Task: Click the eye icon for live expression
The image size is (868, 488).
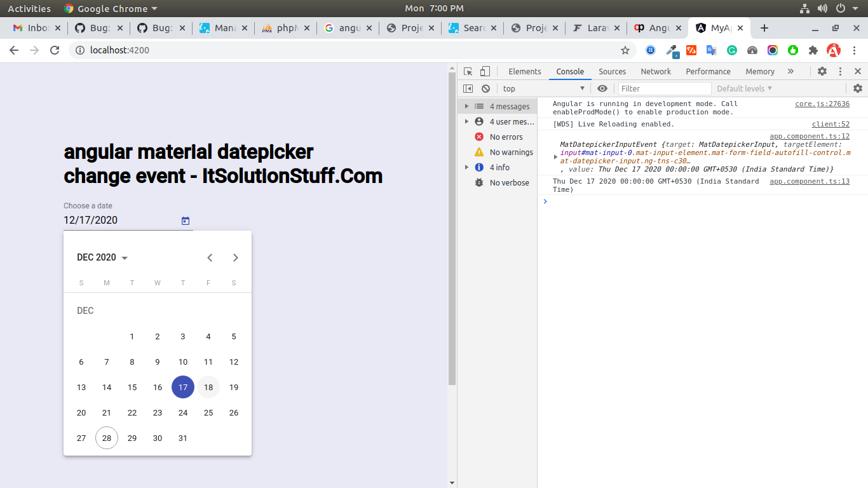Action: pyautogui.click(x=602, y=89)
